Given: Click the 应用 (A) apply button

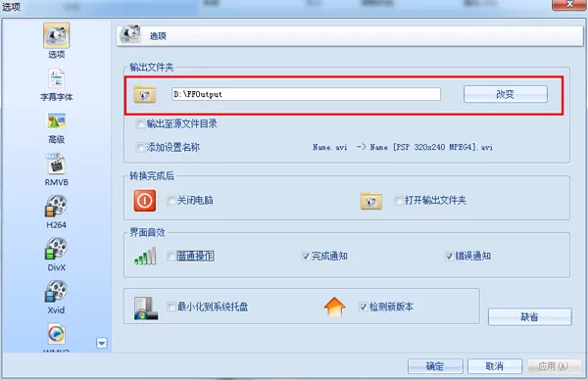Looking at the screenshot, I should pyautogui.click(x=554, y=366).
